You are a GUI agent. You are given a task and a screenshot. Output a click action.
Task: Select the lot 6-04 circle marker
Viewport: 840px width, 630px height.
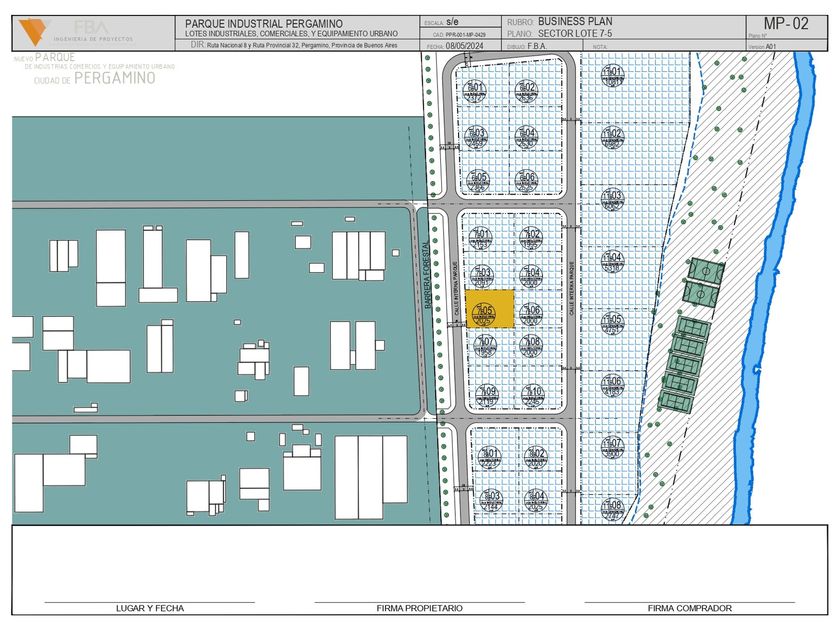(x=527, y=136)
